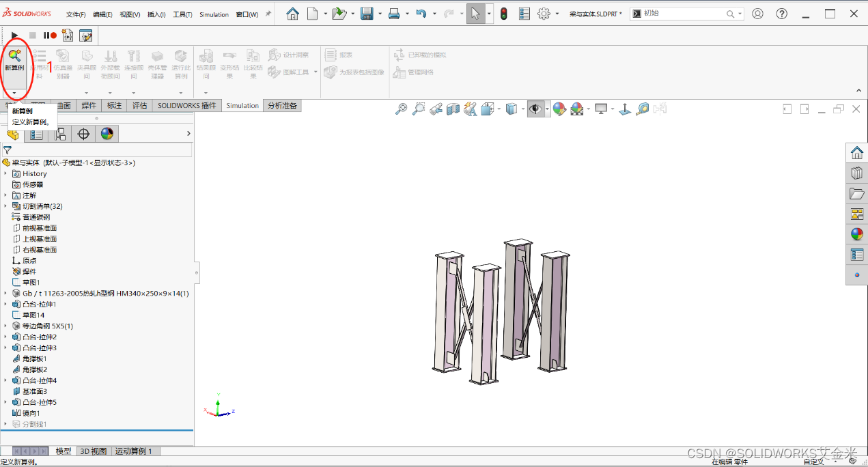Screen dimensions: 868x467
Task: Open the 工具(T) menu
Action: point(182,14)
